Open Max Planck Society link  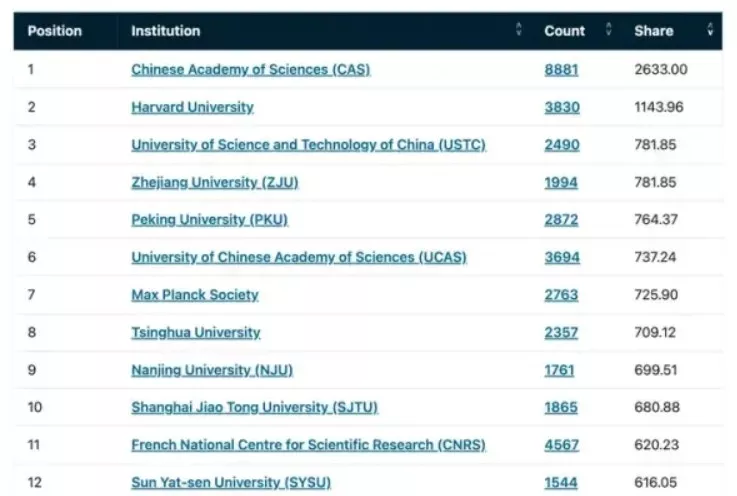tap(195, 295)
